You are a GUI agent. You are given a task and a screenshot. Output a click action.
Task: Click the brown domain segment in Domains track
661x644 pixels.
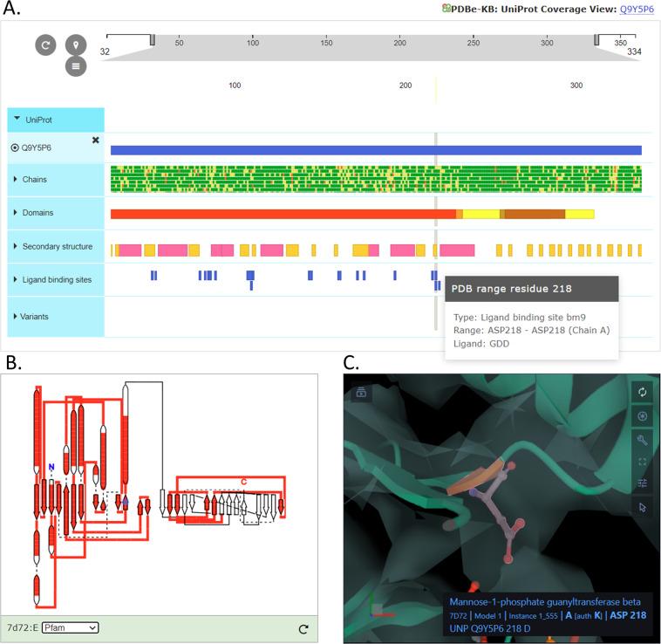point(535,215)
